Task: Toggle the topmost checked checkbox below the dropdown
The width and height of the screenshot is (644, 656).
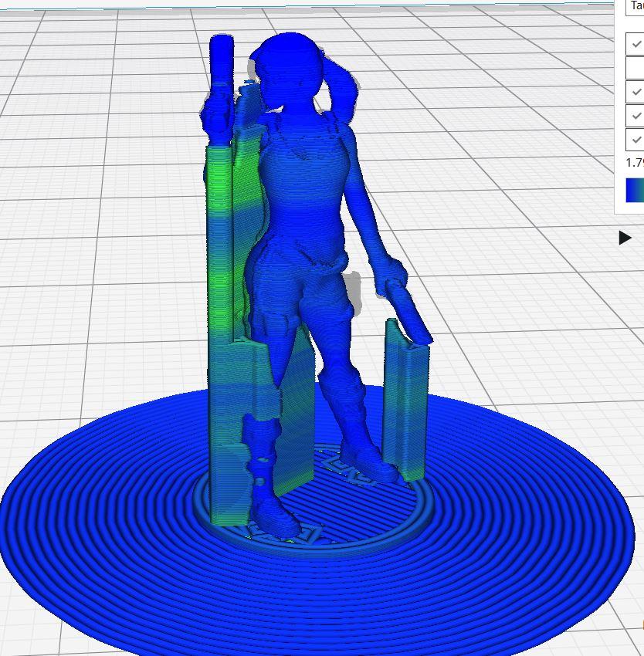Action: click(x=636, y=44)
